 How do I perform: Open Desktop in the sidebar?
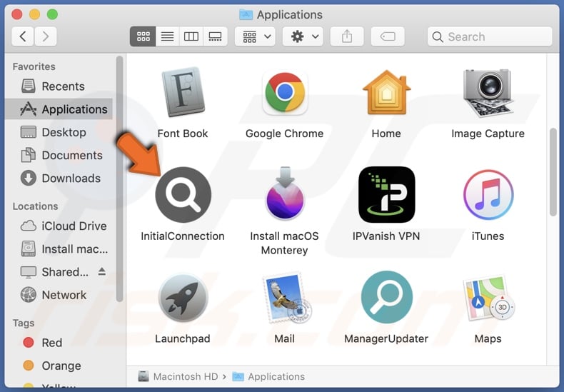[59, 132]
